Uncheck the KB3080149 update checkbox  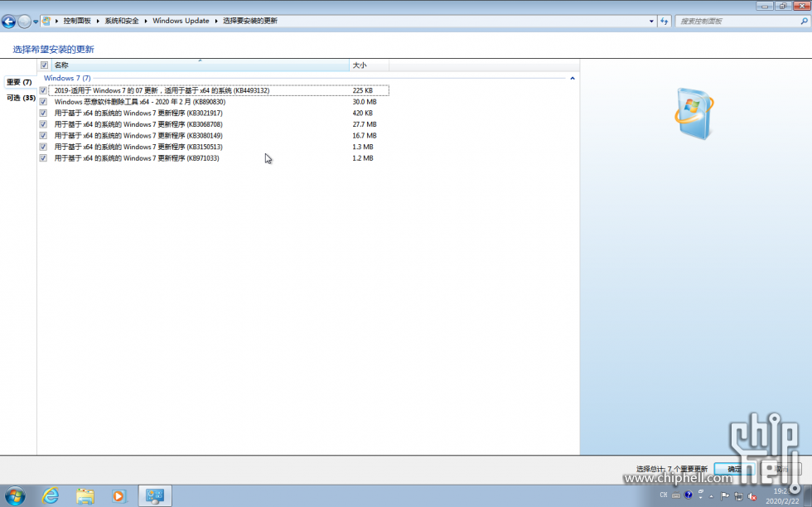[x=43, y=136]
